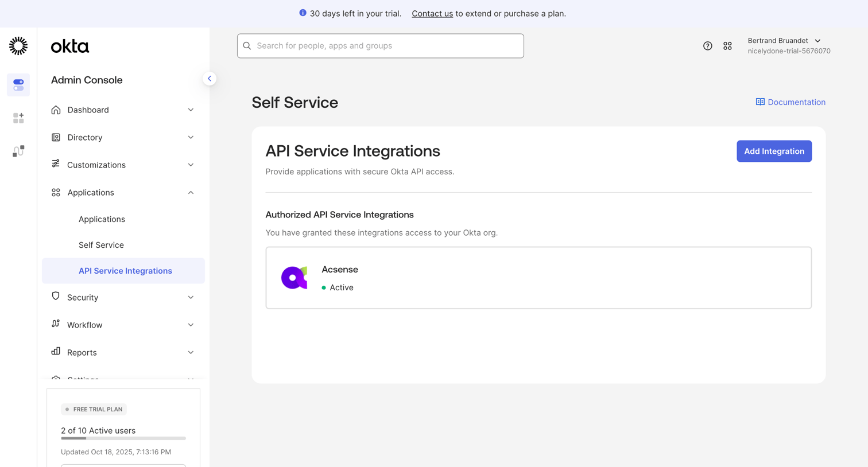Click the Acsense app logo
The height and width of the screenshot is (467, 868).
(294, 278)
